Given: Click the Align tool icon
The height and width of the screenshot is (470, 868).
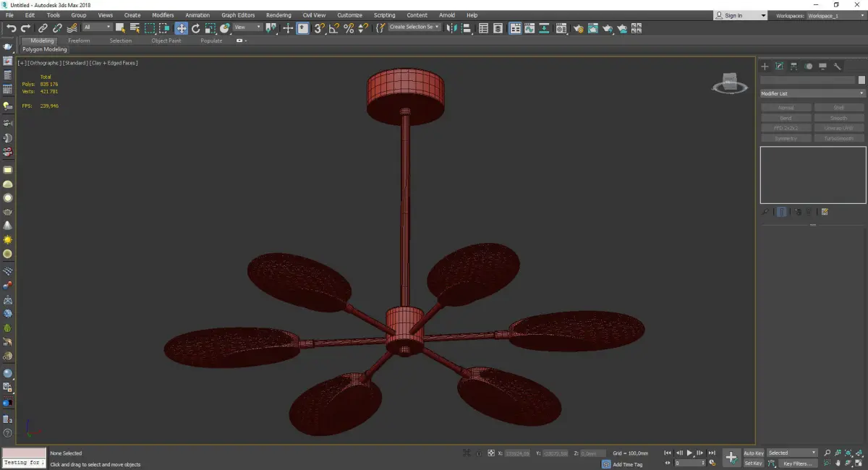Looking at the screenshot, I should [467, 28].
